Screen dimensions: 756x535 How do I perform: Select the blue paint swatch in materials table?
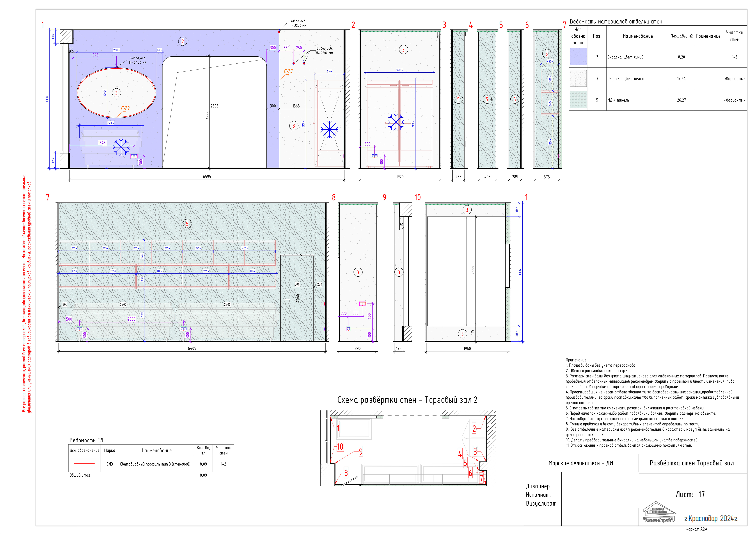pos(578,57)
